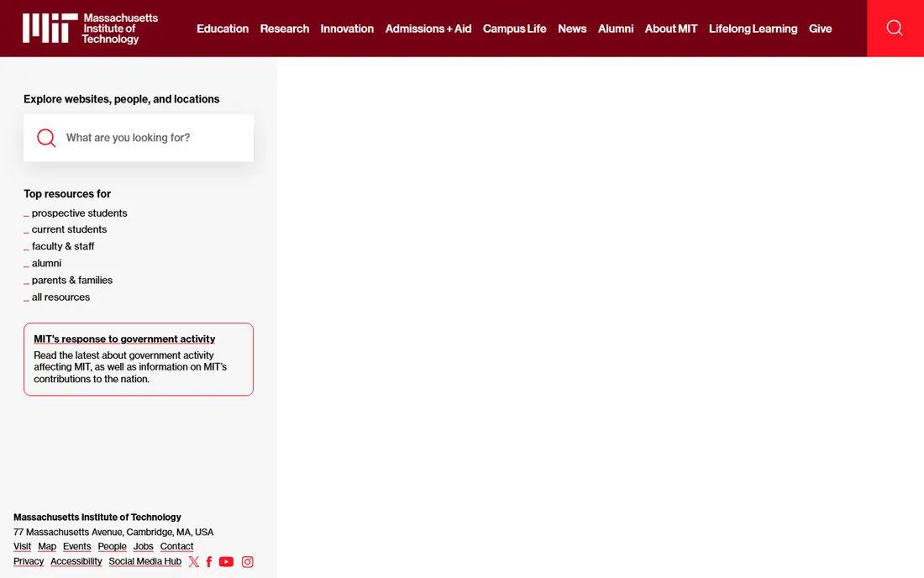Open the Research menu
This screenshot has height=578, width=924.
click(285, 29)
